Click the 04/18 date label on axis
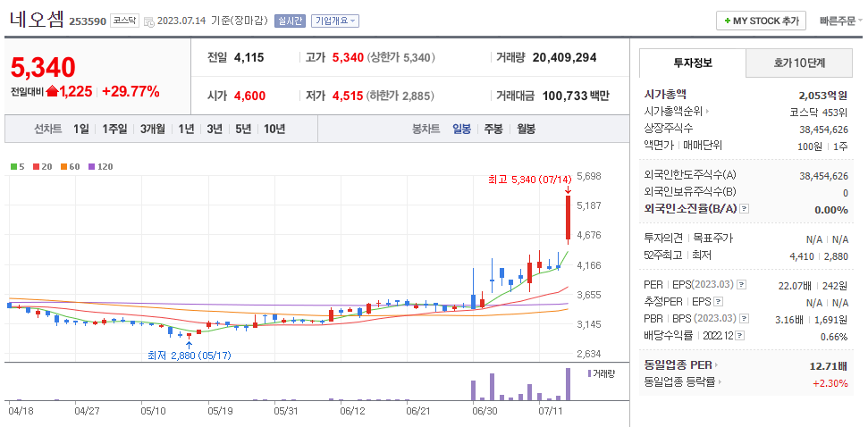The width and height of the screenshot is (868, 427). 20,411
